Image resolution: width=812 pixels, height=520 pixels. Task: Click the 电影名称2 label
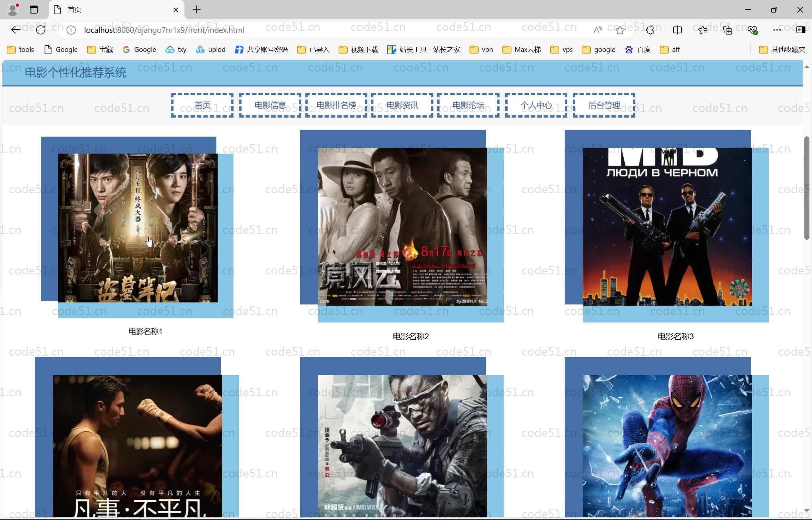pyautogui.click(x=411, y=336)
